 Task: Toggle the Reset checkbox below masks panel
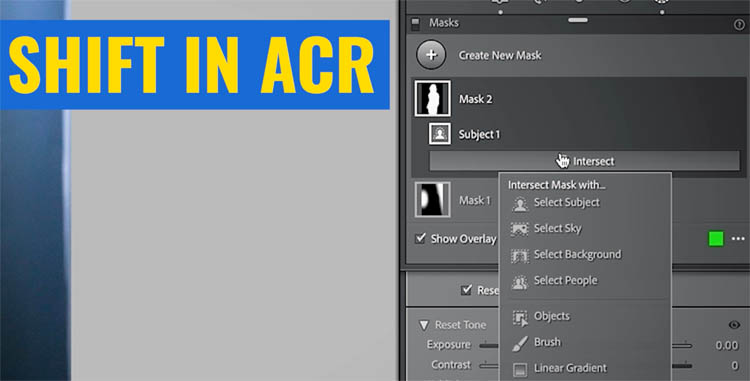(466, 290)
